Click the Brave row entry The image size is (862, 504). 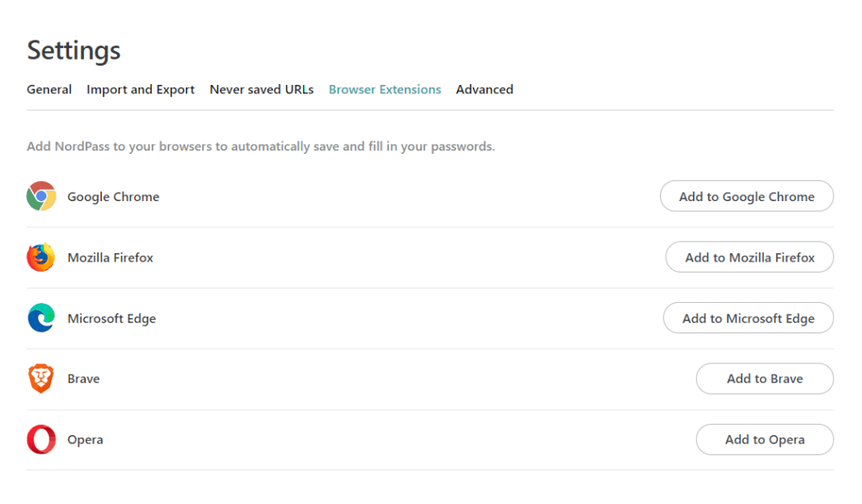tap(83, 379)
